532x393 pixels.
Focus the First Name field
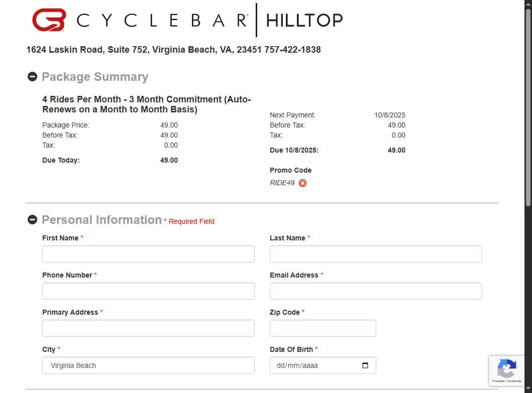[x=148, y=254]
